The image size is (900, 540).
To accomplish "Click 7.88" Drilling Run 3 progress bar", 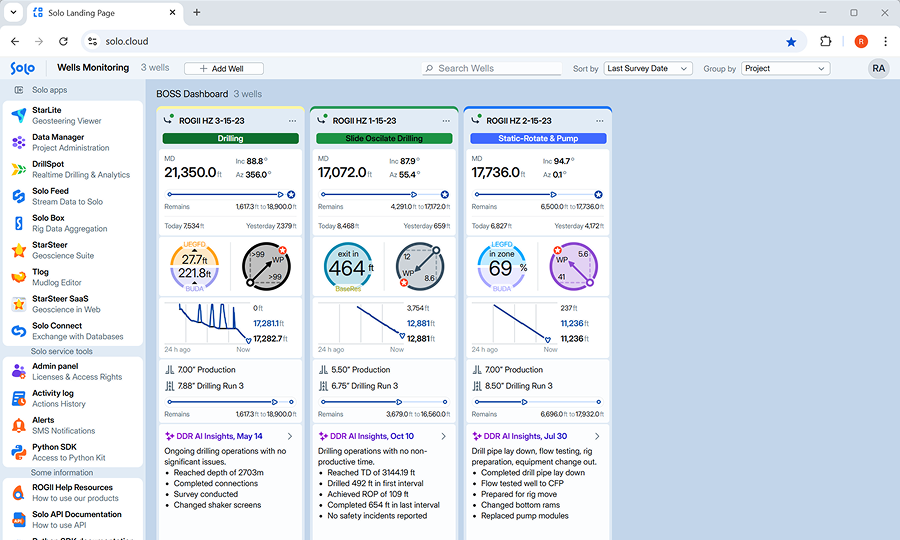I will click(x=231, y=402).
